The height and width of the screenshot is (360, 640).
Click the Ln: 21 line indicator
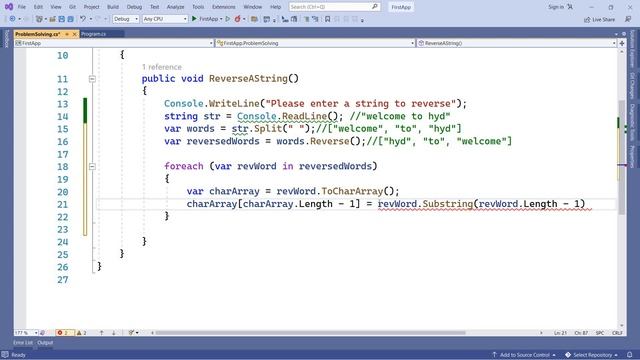pyautogui.click(x=560, y=333)
